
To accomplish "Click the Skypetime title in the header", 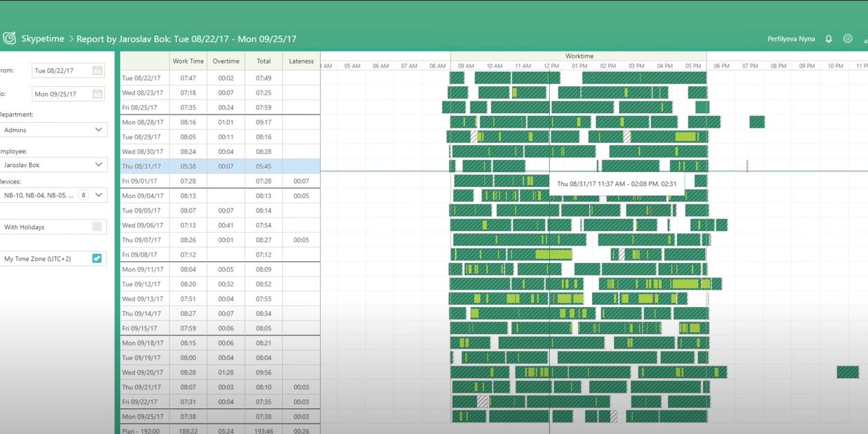I will tap(41, 39).
